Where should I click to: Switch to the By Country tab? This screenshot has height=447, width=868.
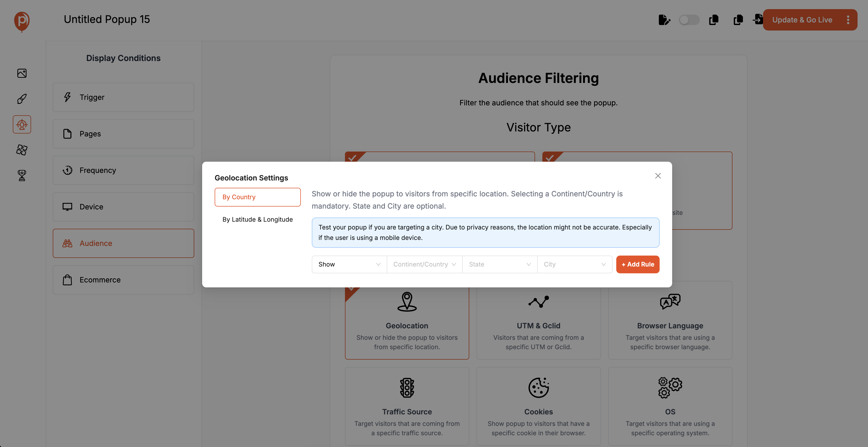[x=257, y=197]
